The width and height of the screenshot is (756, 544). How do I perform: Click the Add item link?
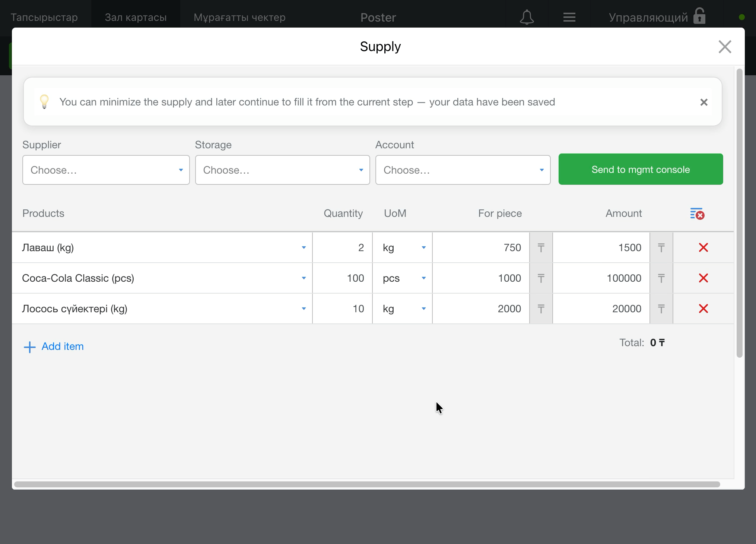tap(63, 346)
